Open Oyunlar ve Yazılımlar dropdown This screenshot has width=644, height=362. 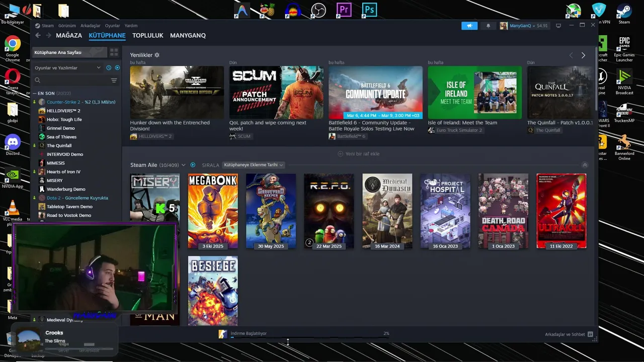click(67, 67)
